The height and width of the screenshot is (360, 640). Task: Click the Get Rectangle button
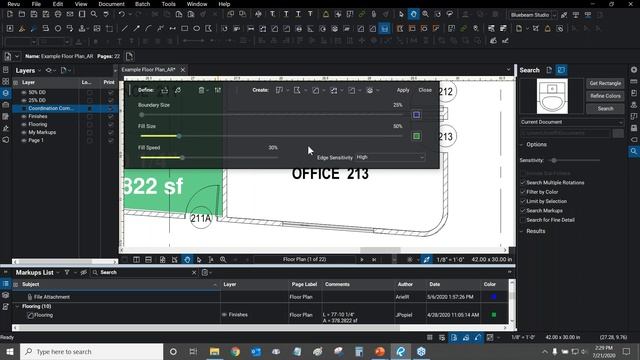[x=605, y=83]
